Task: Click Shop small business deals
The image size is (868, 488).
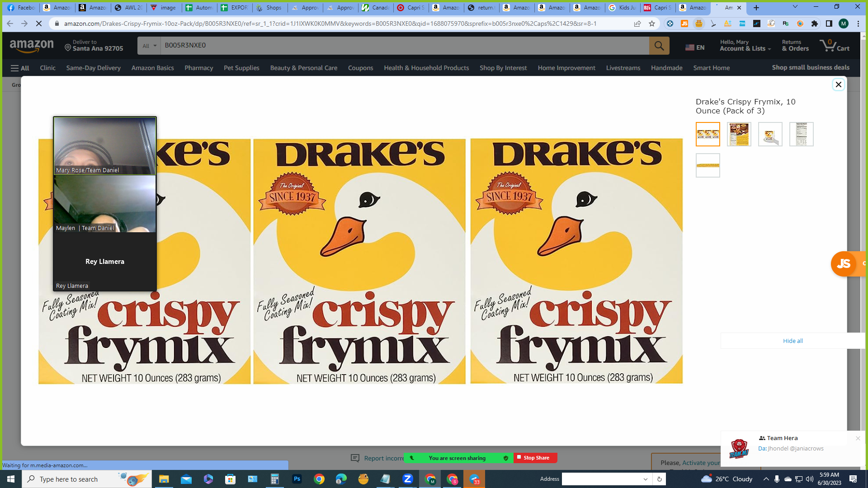Action: pyautogui.click(x=811, y=67)
